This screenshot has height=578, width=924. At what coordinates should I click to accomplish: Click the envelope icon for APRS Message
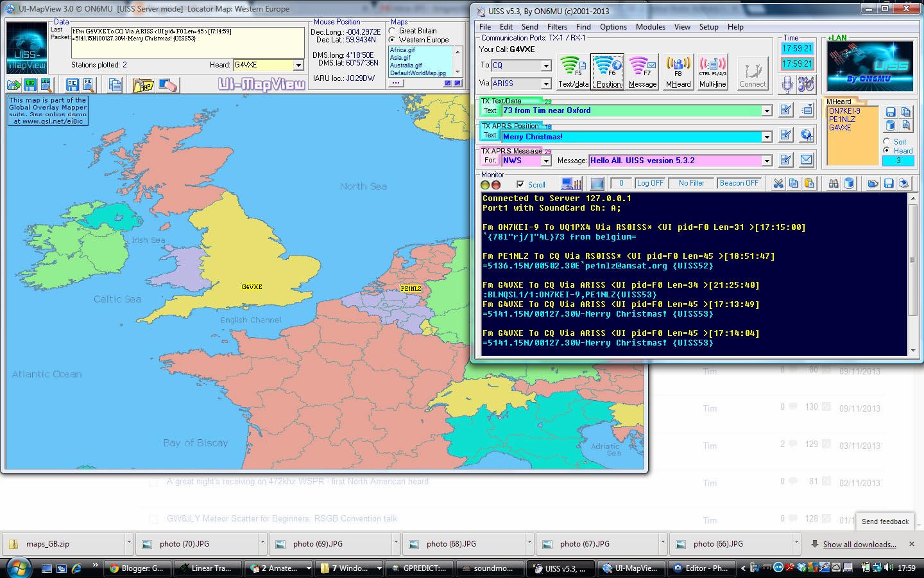807,160
